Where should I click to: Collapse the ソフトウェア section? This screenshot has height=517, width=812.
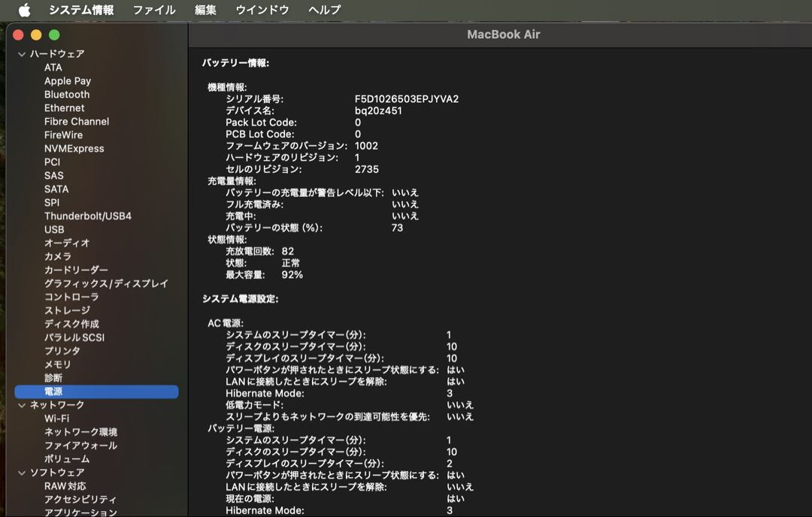[x=21, y=473]
